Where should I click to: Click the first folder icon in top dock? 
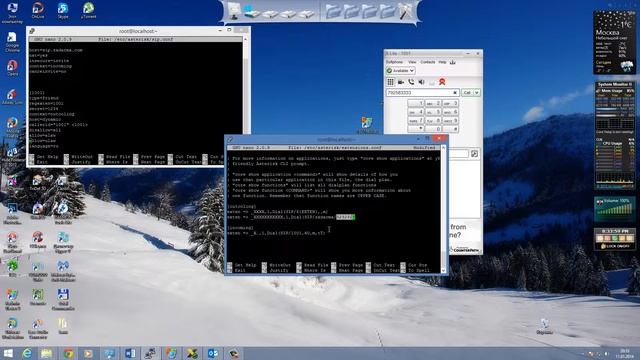point(333,11)
